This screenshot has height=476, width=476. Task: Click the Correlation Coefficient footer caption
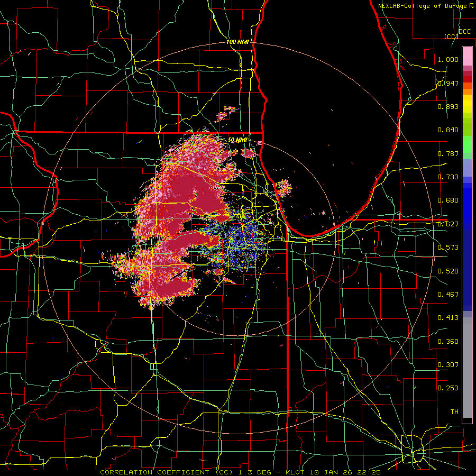click(241, 472)
